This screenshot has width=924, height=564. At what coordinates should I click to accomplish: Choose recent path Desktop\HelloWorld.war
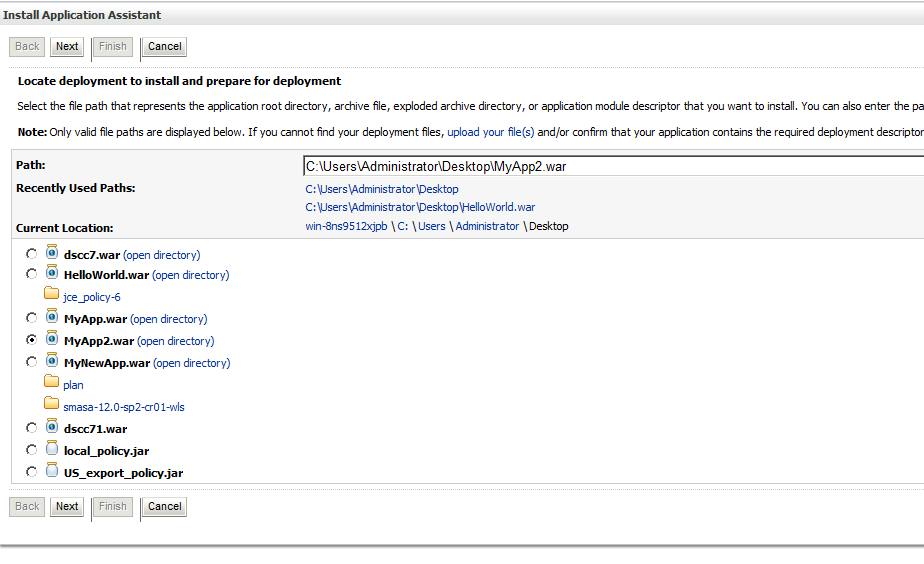point(420,207)
